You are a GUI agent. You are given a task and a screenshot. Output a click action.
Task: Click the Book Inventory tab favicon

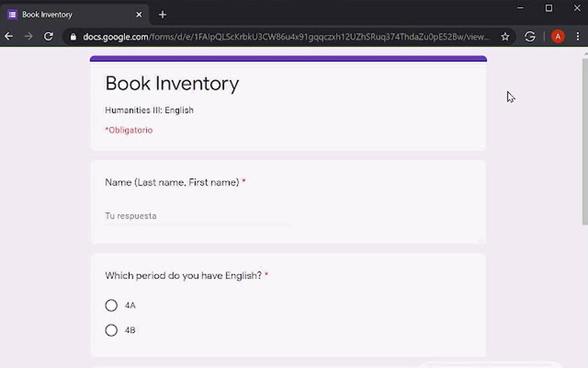pos(13,14)
